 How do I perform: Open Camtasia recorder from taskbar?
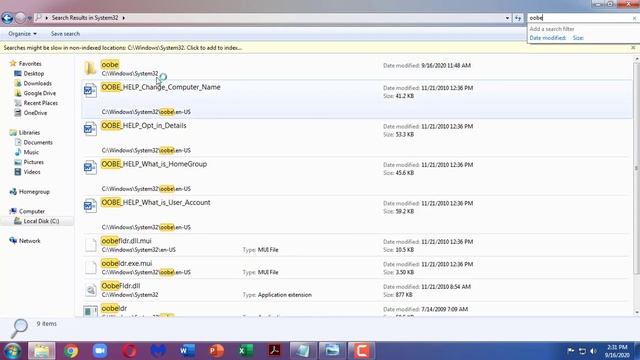click(x=361, y=351)
